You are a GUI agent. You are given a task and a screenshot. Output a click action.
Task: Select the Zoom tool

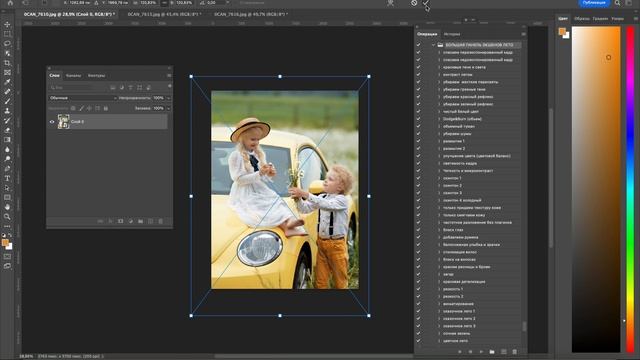7,217
